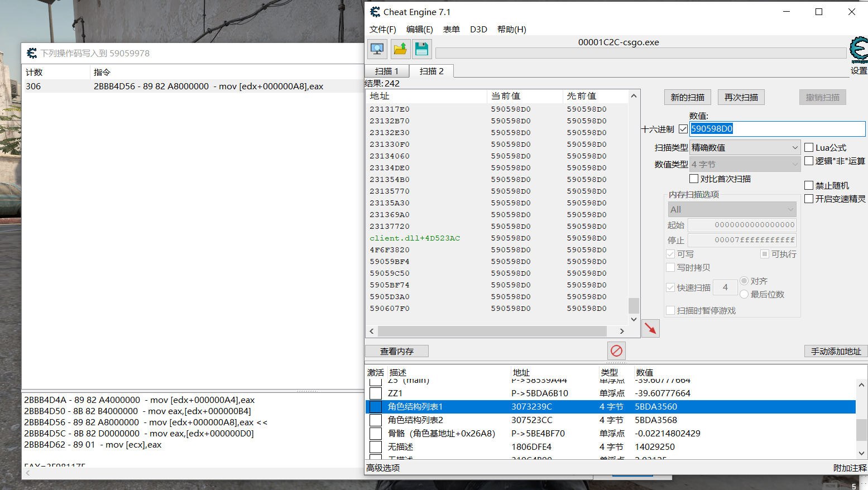Click the 指令 column header in opcode window

[x=227, y=72]
